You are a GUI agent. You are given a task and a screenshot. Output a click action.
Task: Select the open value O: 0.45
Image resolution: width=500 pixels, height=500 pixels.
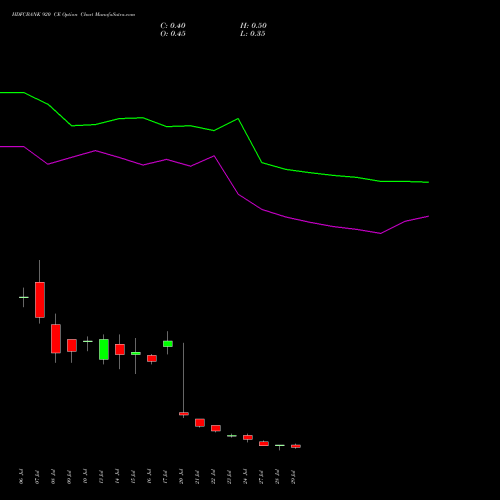click(173, 34)
